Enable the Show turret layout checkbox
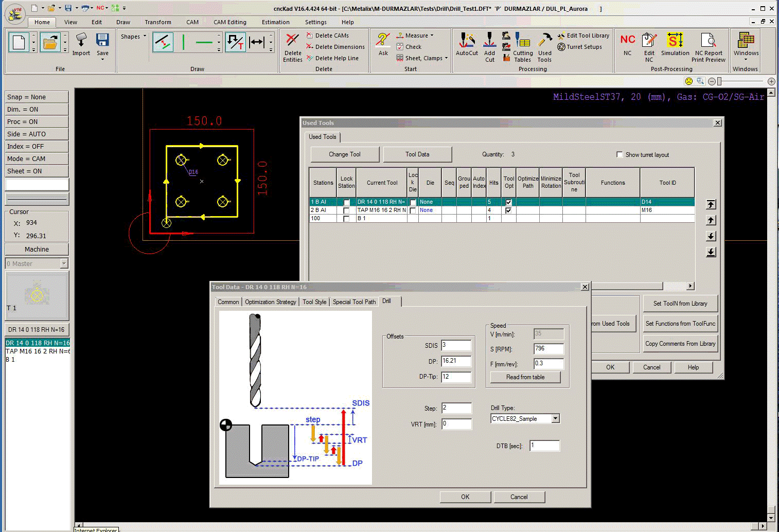Image resolution: width=779 pixels, height=532 pixels. (x=619, y=155)
